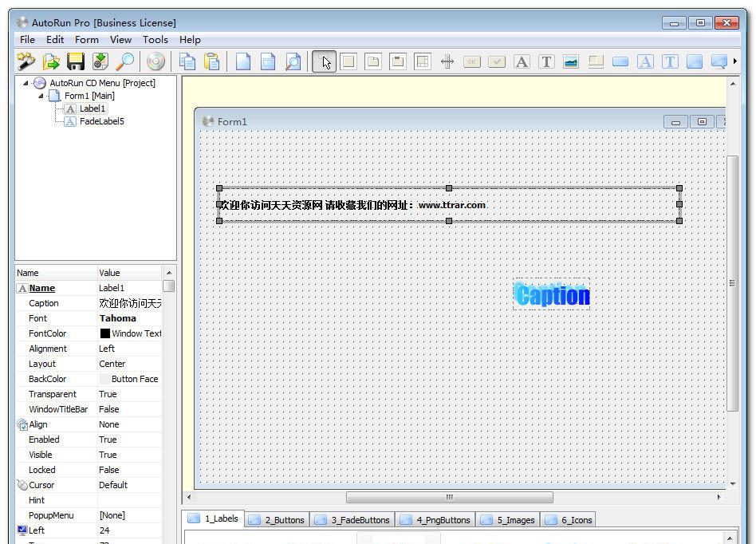Image resolution: width=756 pixels, height=544 pixels.
Task: Open the Help menu
Action: click(190, 40)
